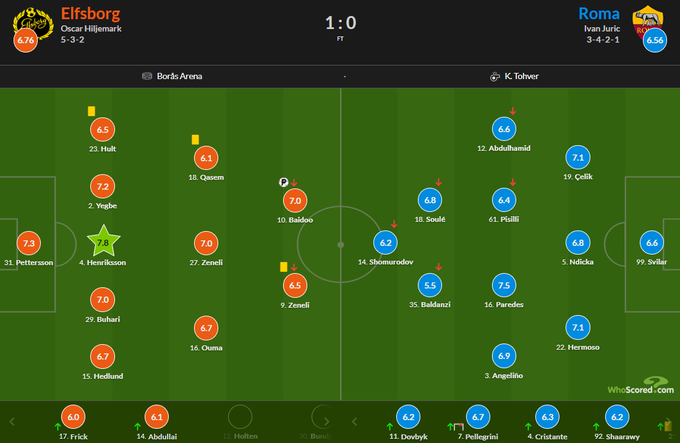Select substitute Frick on the Elfsborg bench
Viewport: 680px width, 443px height.
point(73,418)
